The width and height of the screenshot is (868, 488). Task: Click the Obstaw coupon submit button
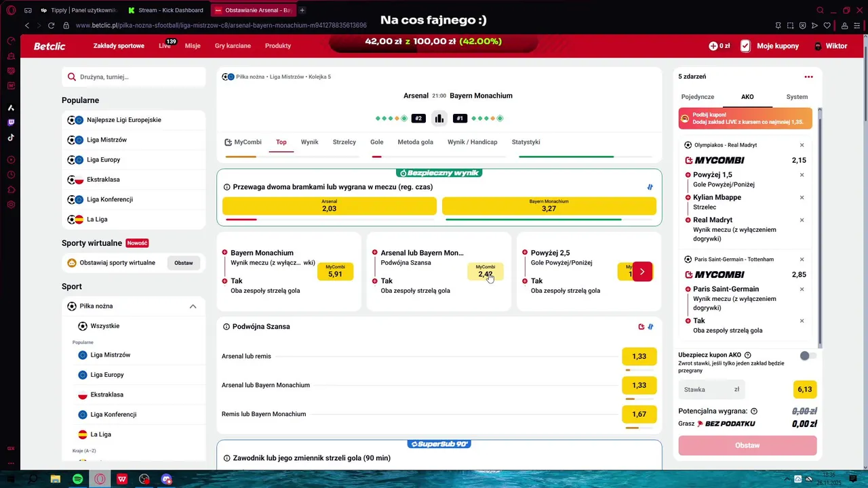click(x=747, y=445)
